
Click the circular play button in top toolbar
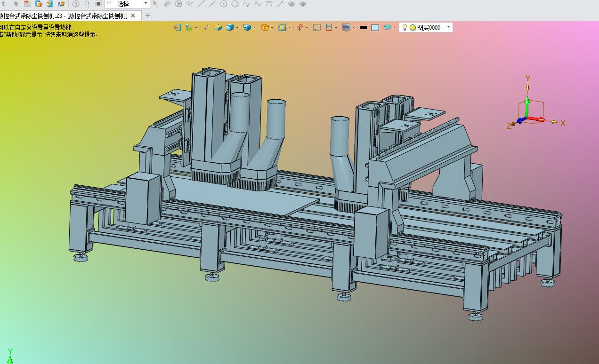tap(178, 4)
